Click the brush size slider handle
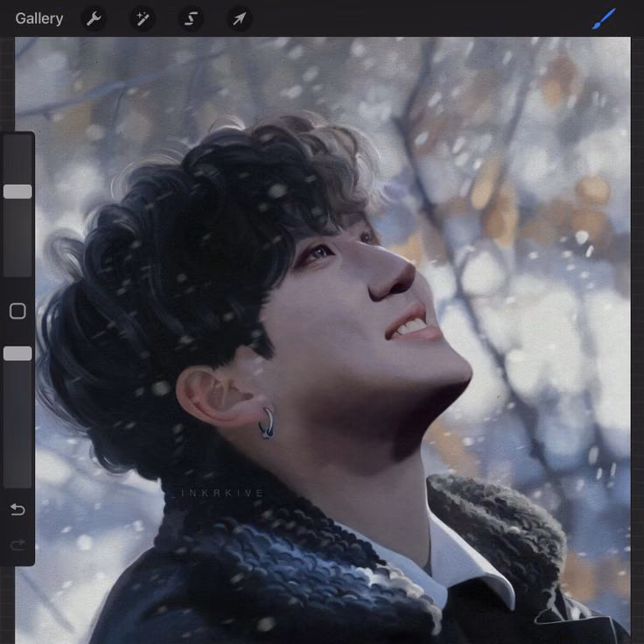Viewport: 644px width, 644px height. pyautogui.click(x=17, y=192)
